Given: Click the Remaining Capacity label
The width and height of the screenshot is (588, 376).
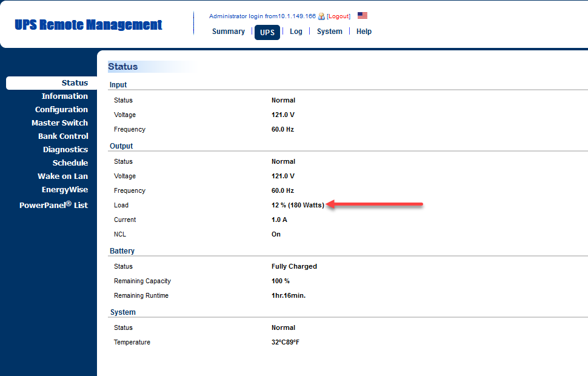Looking at the screenshot, I should point(142,281).
